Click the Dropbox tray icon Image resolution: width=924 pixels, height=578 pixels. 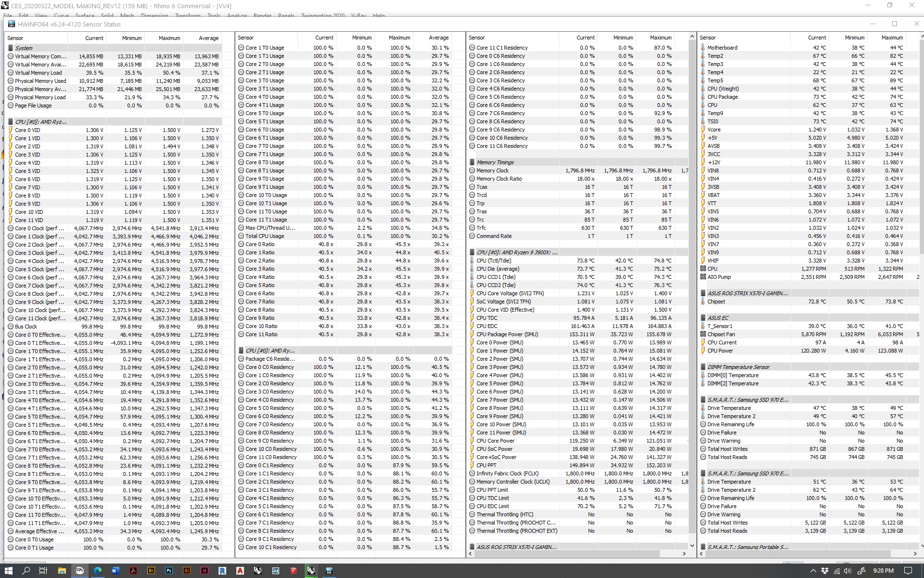[825, 571]
